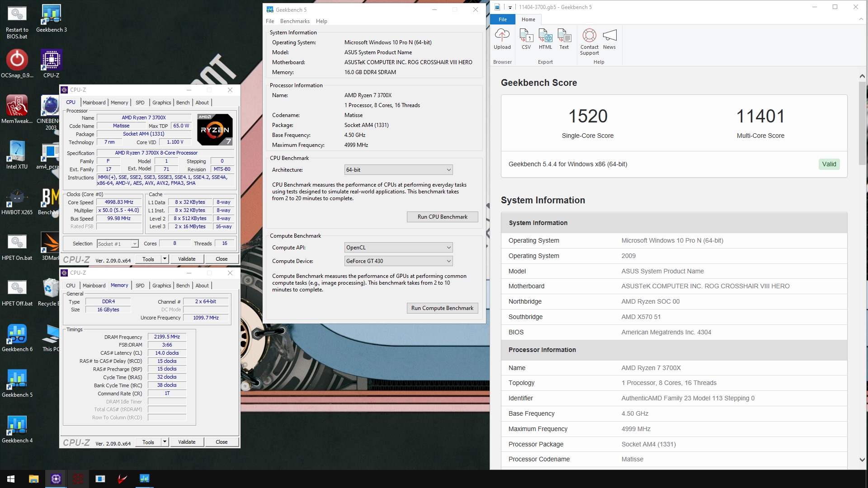Expand Tools arrow in upper CPU-Z window
This screenshot has width=868, height=488.
165,259
